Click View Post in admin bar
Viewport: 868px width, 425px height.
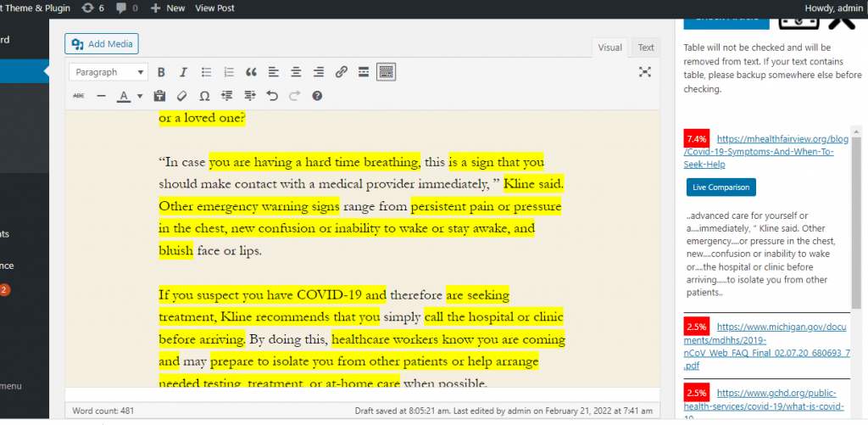[214, 8]
